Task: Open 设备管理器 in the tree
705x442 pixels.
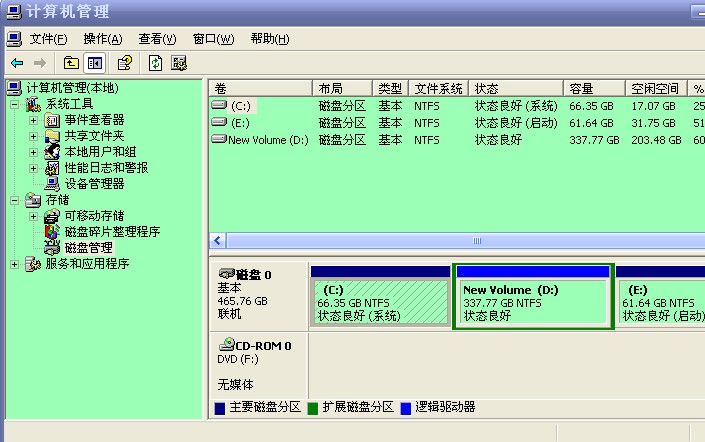Action: point(94,184)
